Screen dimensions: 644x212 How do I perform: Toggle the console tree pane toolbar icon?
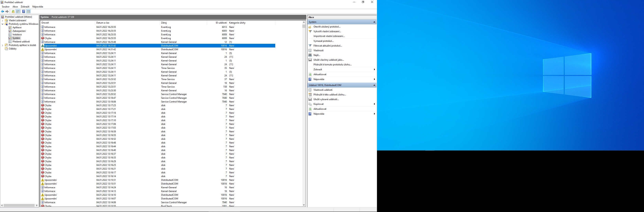point(18,12)
